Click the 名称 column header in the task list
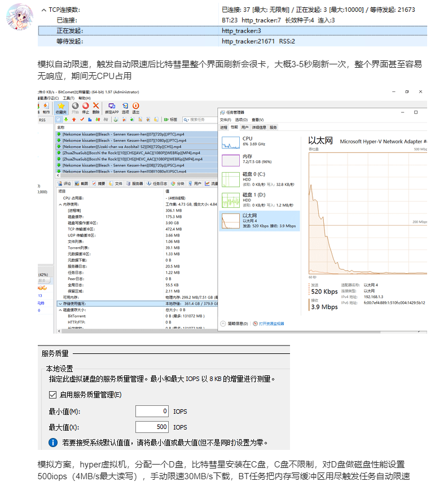Image resolution: width=448 pixels, height=486 pixels. 61,128
